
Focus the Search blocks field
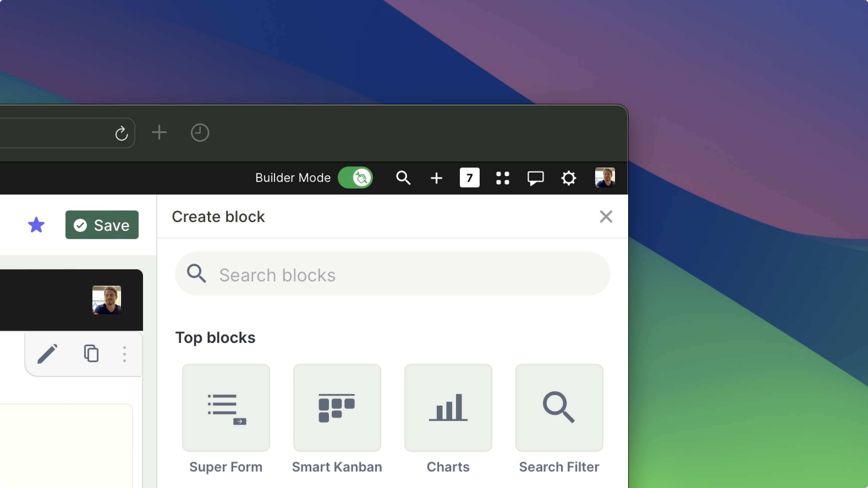(x=392, y=274)
